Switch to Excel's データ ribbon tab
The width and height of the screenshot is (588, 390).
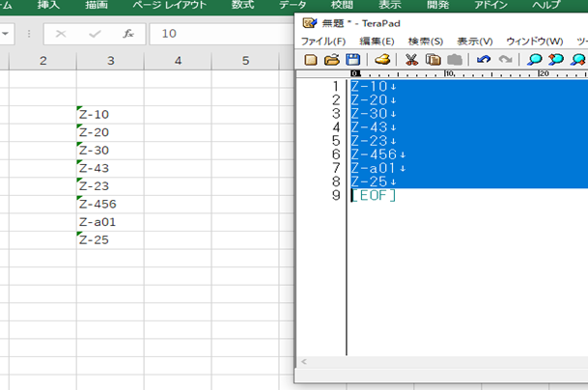click(x=293, y=5)
